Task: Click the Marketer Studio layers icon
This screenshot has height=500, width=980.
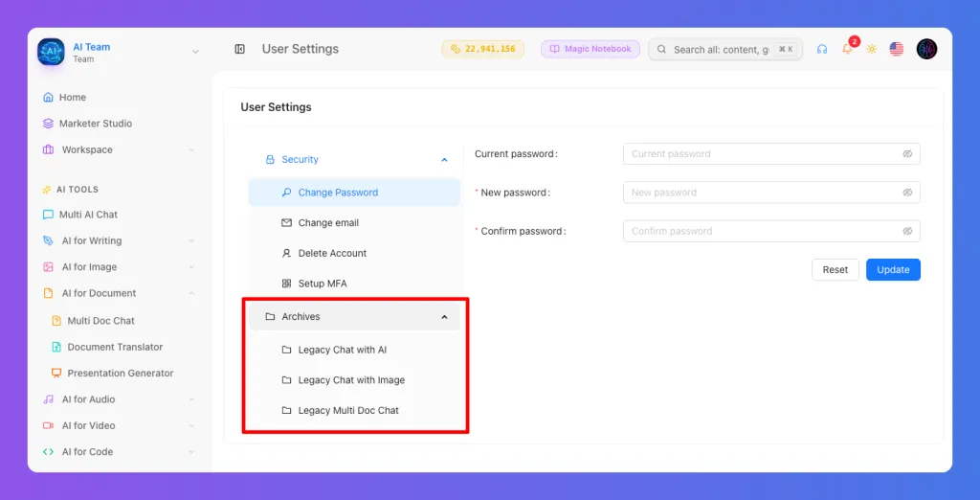Action: (48, 124)
